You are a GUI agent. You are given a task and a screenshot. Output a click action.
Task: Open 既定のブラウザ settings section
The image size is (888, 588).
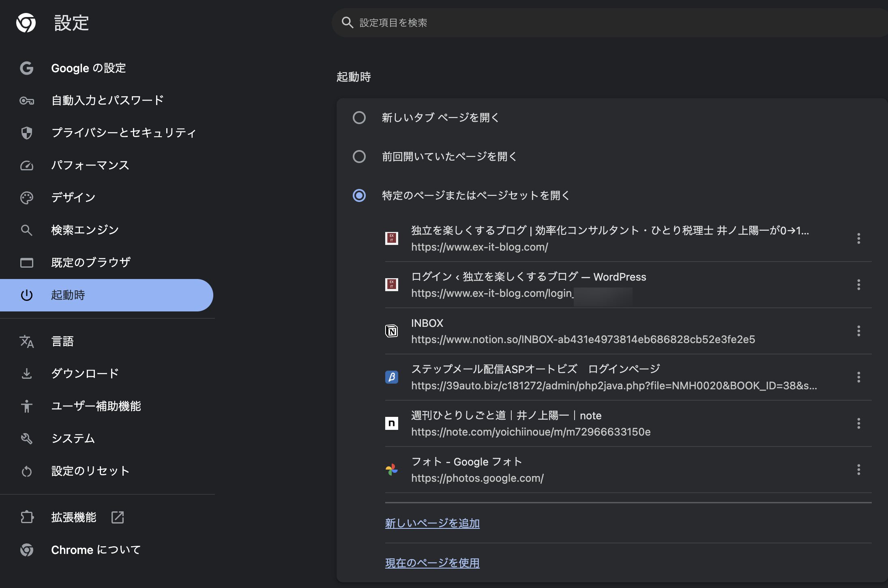(91, 262)
